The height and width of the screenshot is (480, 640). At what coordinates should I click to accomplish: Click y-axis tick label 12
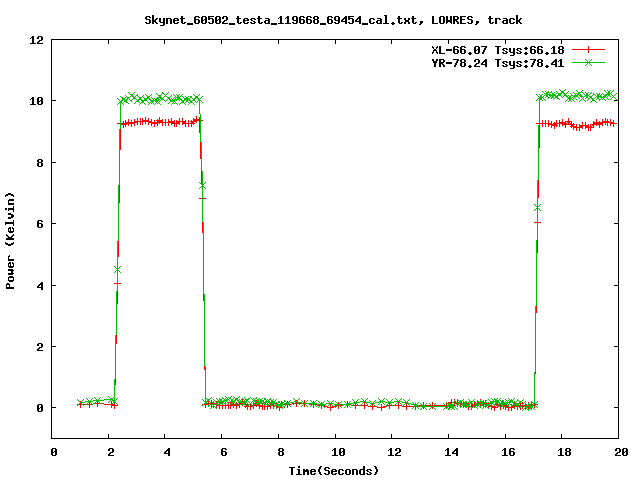[x=36, y=40]
